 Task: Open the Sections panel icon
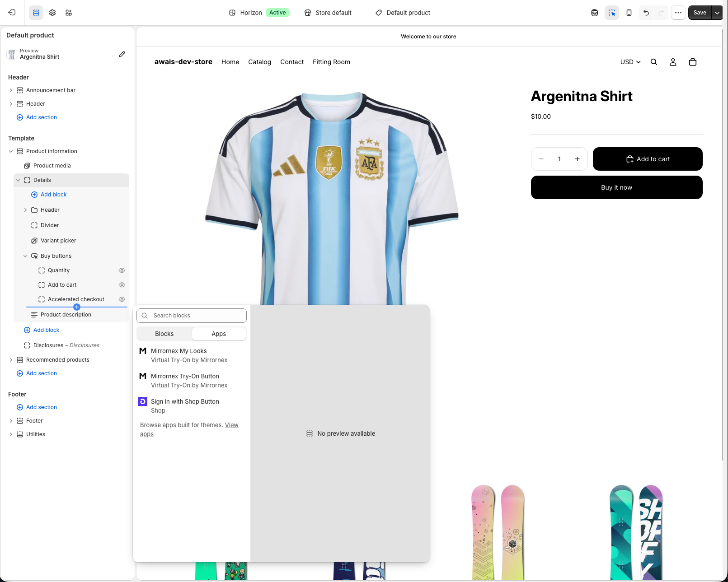(x=36, y=13)
